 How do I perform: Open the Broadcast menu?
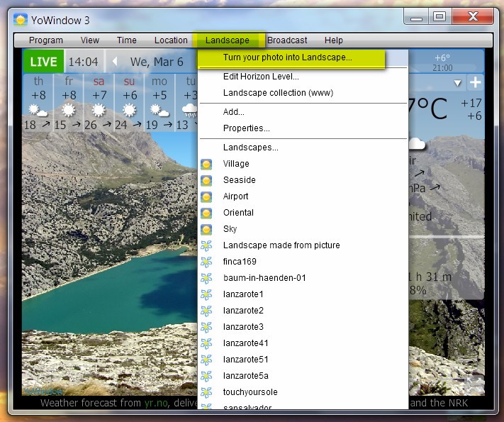click(287, 40)
